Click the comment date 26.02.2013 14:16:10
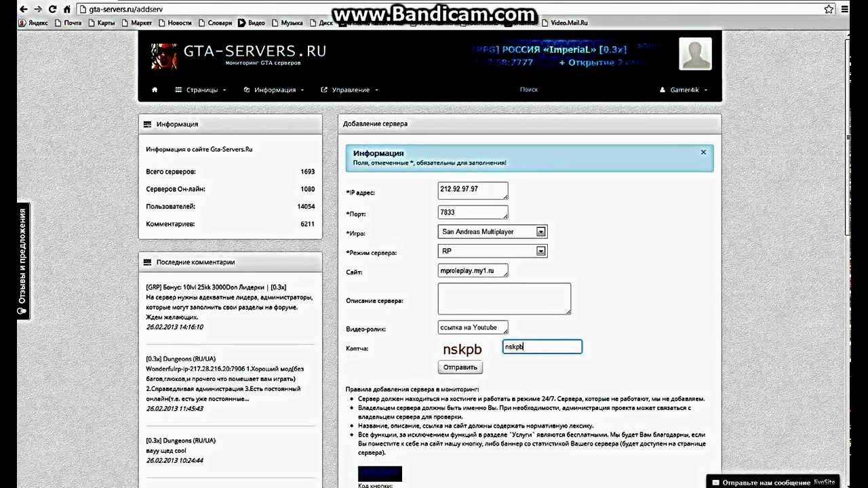Viewport: 868px width, 488px height. pyautogui.click(x=174, y=327)
